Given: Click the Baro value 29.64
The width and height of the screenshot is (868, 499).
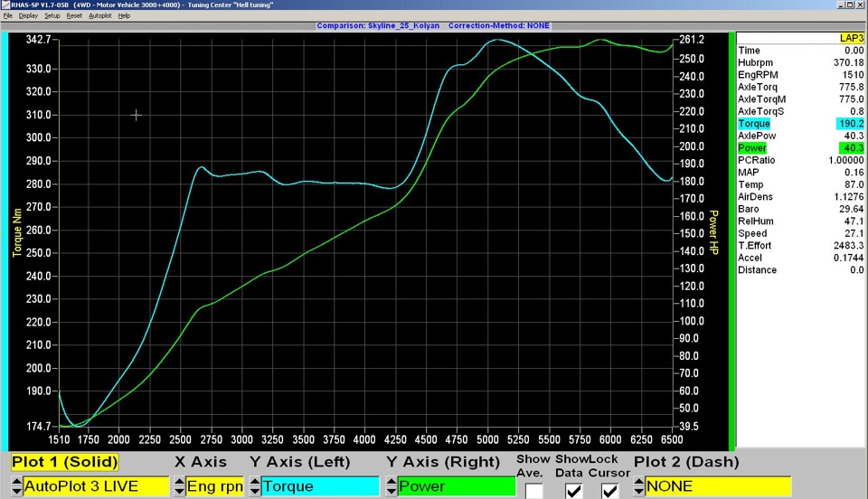Looking at the screenshot, I should pos(852,209).
